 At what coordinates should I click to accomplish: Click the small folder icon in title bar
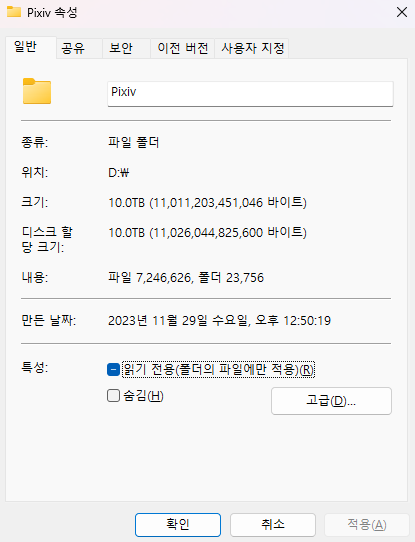click(x=14, y=12)
